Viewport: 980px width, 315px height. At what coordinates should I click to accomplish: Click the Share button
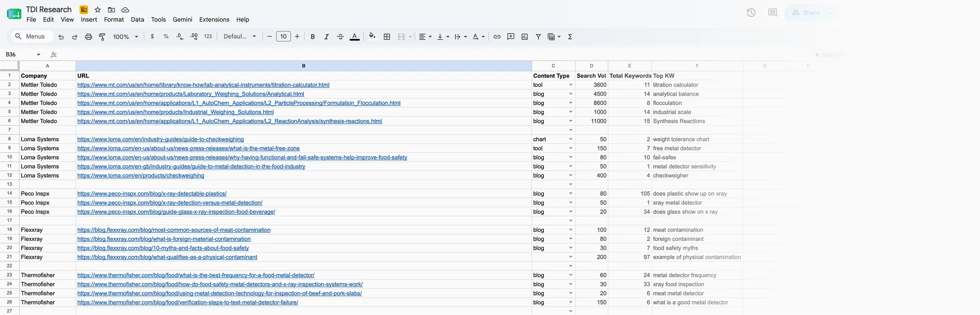[x=806, y=13]
